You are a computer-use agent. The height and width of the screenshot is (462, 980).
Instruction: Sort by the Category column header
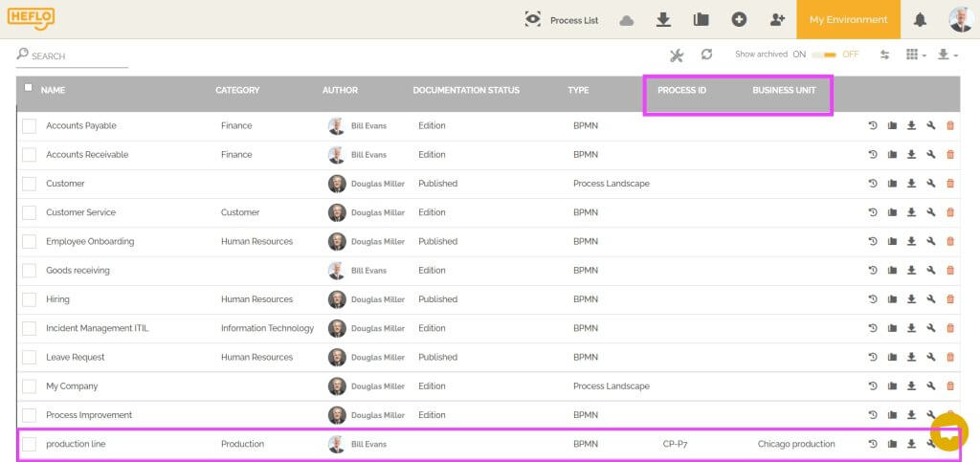point(237,91)
